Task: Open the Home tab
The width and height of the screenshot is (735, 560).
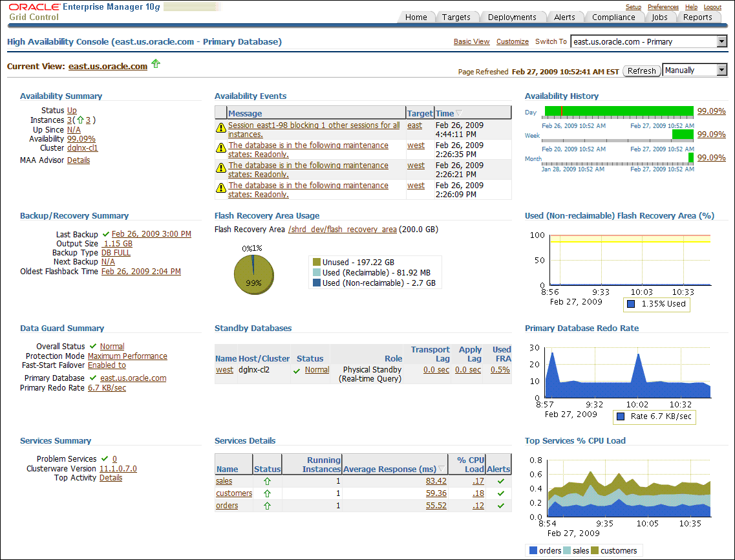Action: pyautogui.click(x=416, y=17)
